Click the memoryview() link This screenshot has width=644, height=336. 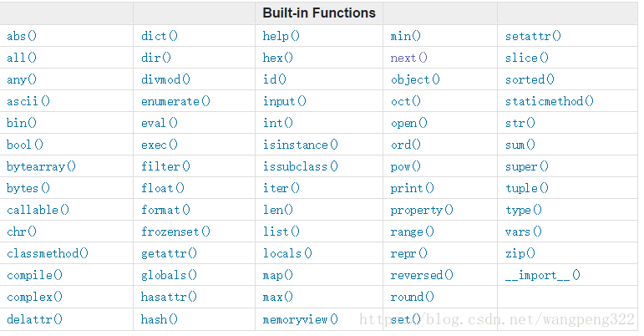pyautogui.click(x=300, y=319)
